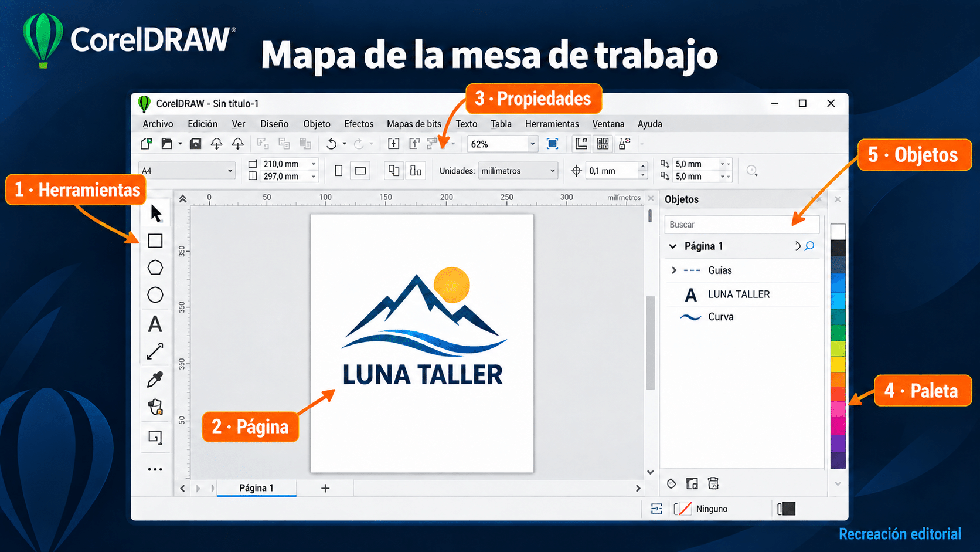980x552 pixels.
Task: Select the Interactive fill bucket tool
Action: [x=155, y=407]
